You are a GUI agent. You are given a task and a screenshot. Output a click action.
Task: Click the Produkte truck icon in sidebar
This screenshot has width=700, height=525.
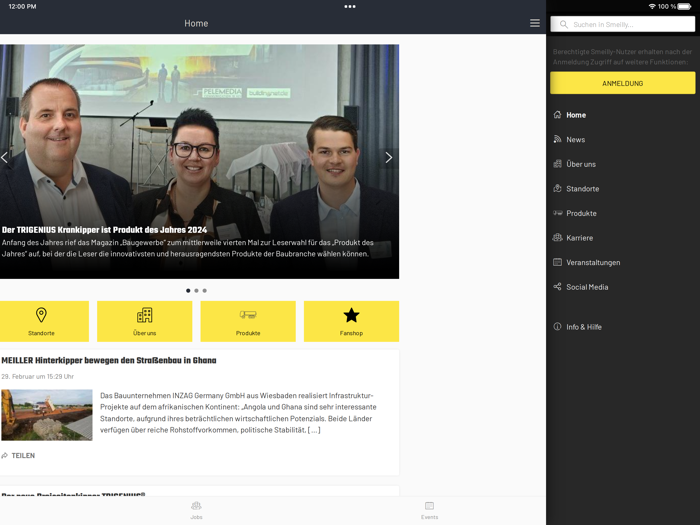557,213
